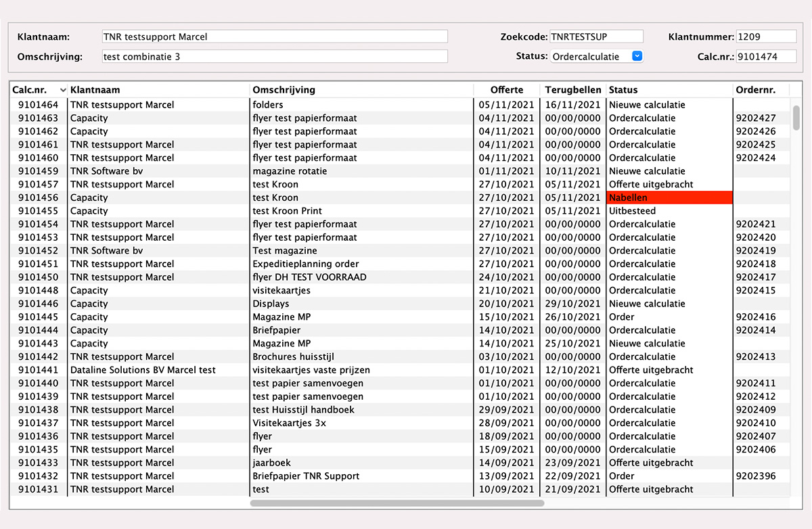
Task: Click 'TNR Software bv' in row 9101452
Action: 107,250
